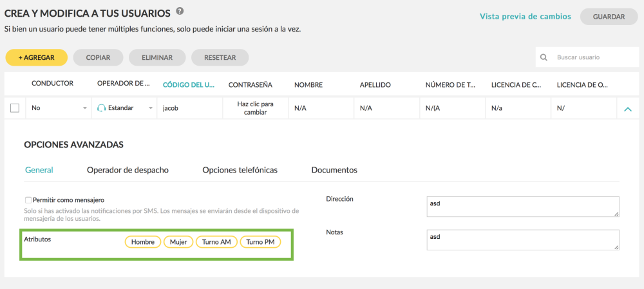The image size is (644, 289).
Task: Toggle the Hombre attribute tag
Action: tap(143, 242)
